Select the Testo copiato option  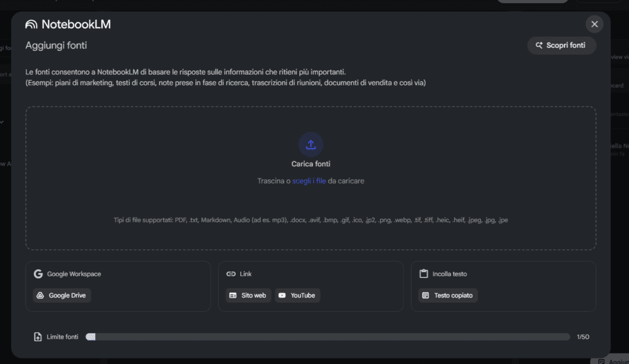point(448,295)
